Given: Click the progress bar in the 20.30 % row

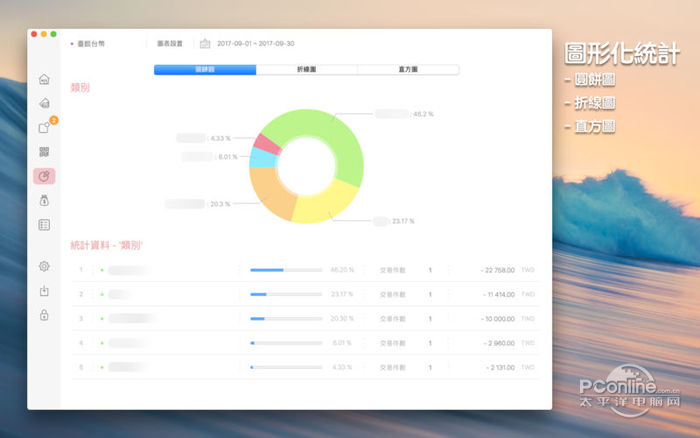Looking at the screenshot, I should pyautogui.click(x=286, y=319).
